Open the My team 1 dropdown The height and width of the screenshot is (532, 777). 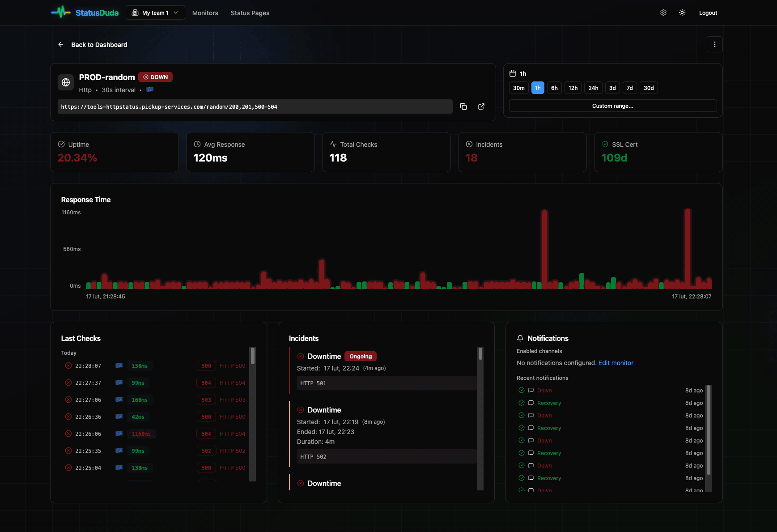(x=155, y=12)
